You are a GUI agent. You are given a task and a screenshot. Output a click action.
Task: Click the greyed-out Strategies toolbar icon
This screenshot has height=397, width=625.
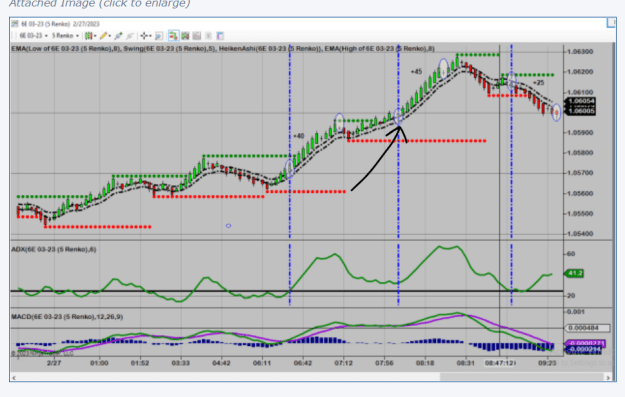coord(208,36)
